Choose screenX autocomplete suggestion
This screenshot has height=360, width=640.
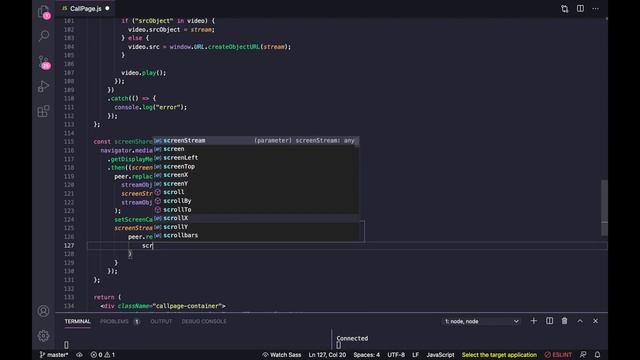coord(256,175)
